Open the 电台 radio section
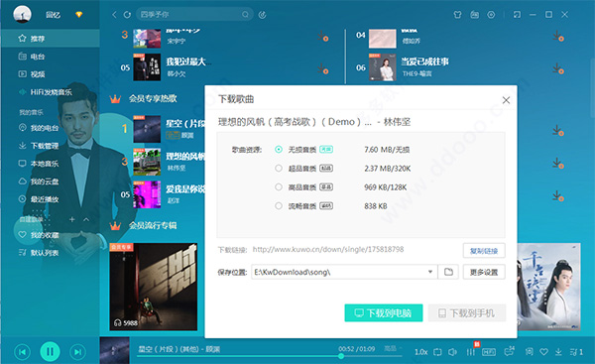Viewport: 595px width, 364px height. point(38,57)
